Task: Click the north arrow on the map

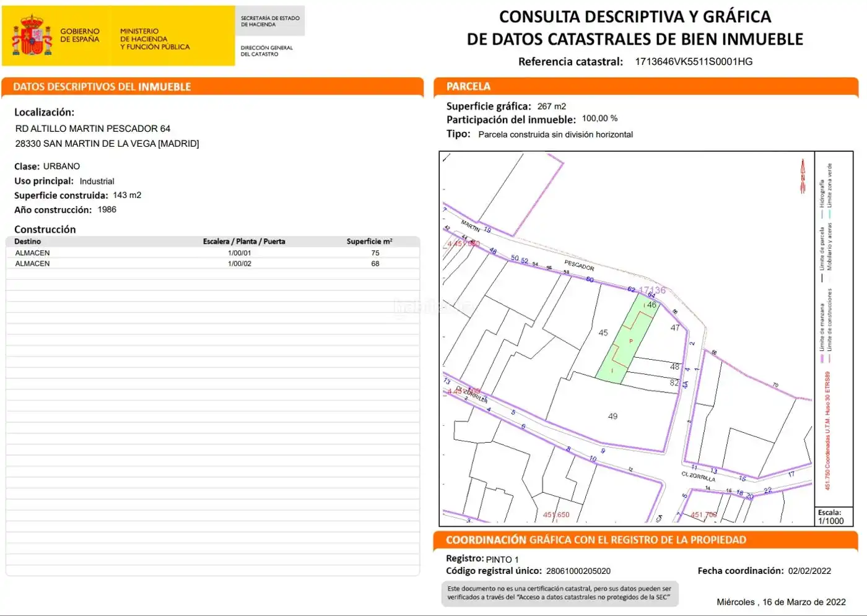Action: [x=803, y=176]
